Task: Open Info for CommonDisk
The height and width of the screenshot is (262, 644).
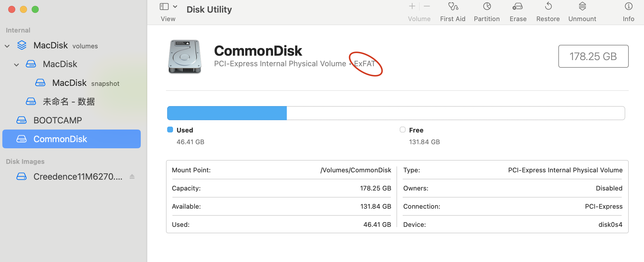Action: [x=628, y=12]
